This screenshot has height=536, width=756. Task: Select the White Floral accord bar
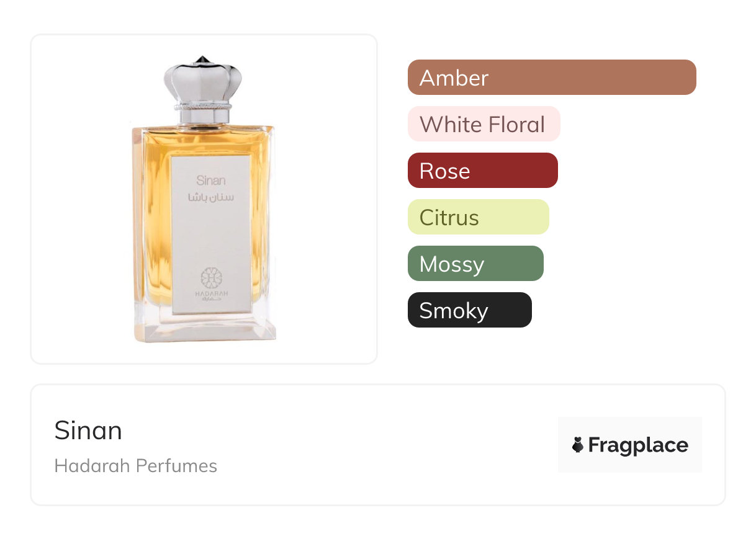[x=484, y=124]
